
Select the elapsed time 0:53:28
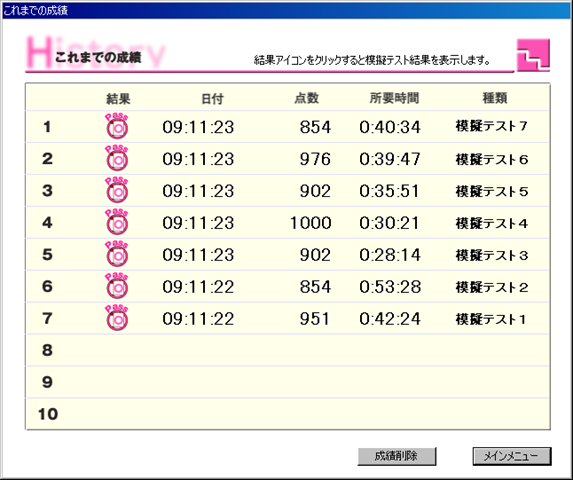pyautogui.click(x=390, y=286)
